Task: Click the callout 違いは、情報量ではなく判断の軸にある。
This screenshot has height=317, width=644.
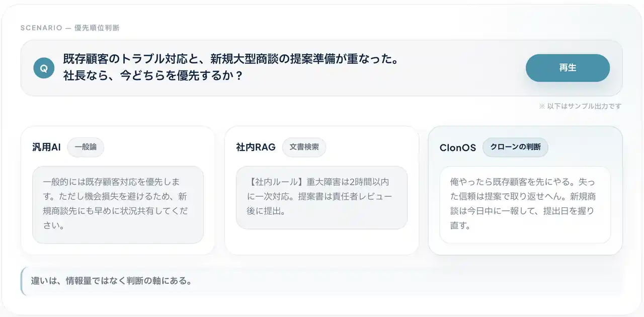Action: (x=111, y=281)
